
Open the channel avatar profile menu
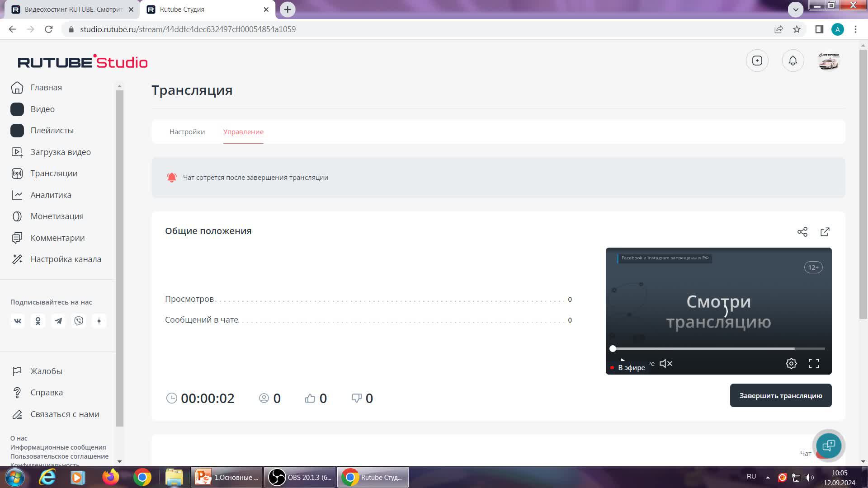(x=829, y=61)
